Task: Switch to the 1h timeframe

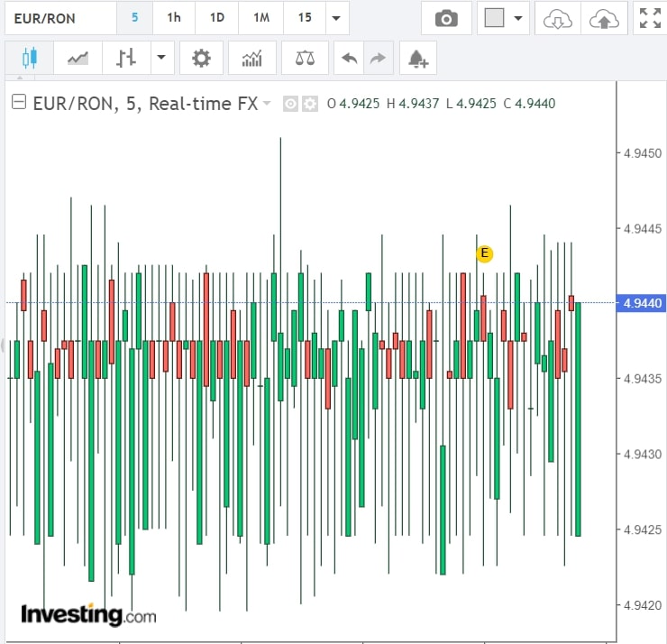Action: 174,18
